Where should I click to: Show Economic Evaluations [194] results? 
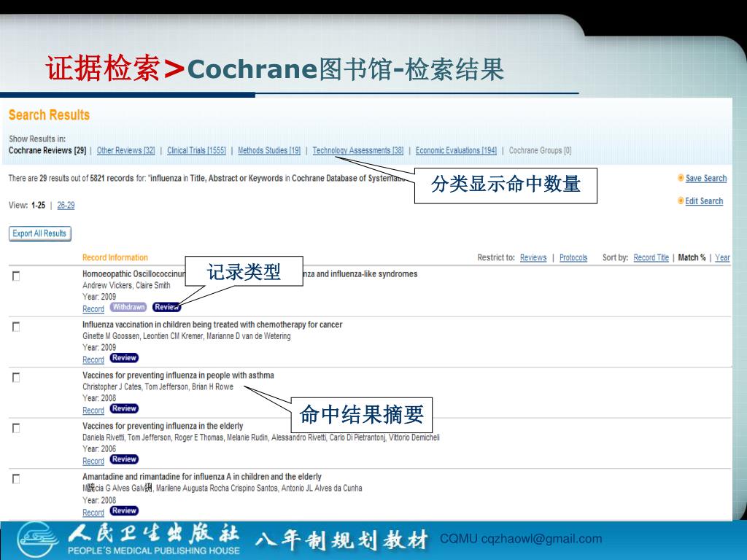tap(456, 150)
